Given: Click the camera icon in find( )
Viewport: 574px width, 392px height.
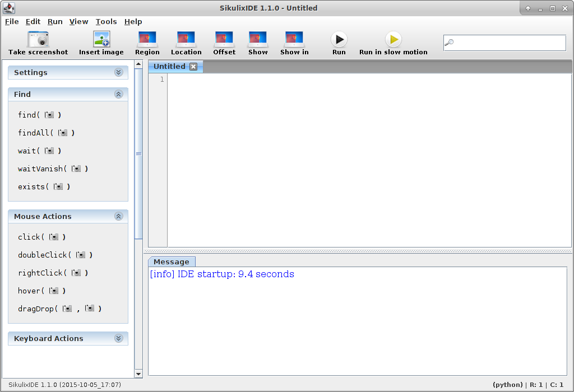Looking at the screenshot, I should coord(49,115).
